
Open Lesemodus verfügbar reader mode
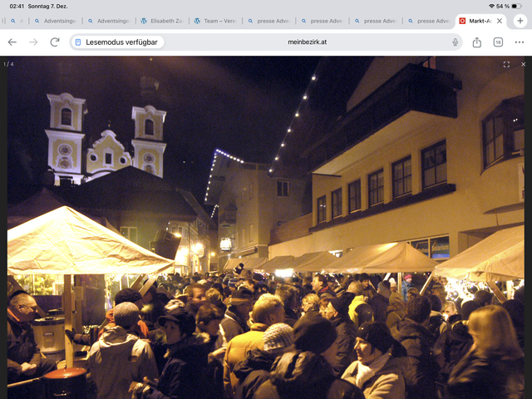click(116, 42)
